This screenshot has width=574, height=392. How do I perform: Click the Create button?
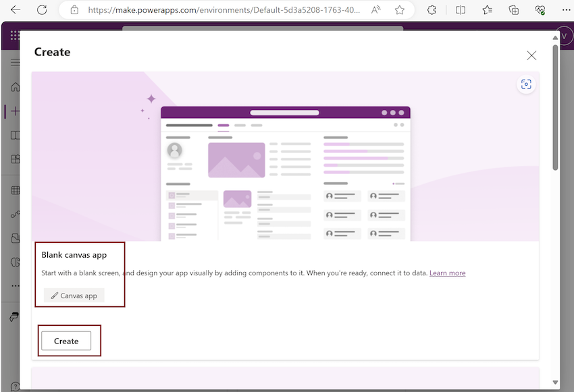pyautogui.click(x=66, y=341)
